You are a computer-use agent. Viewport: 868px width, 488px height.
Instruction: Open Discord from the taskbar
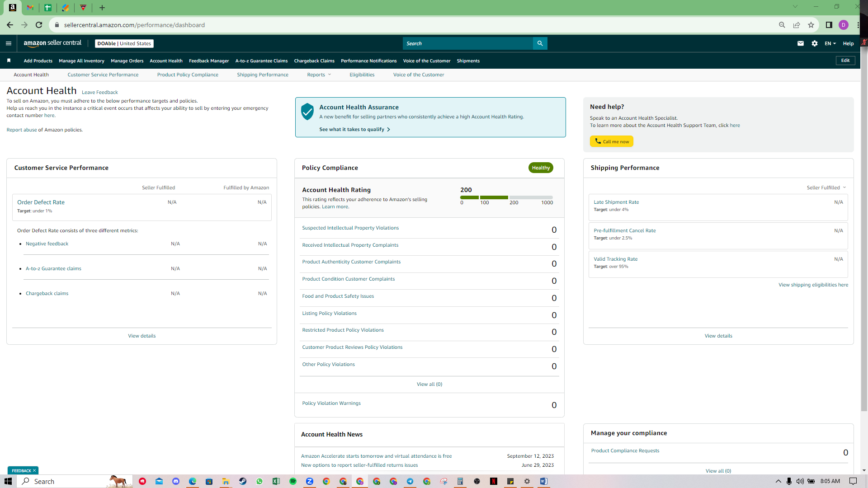click(x=176, y=481)
